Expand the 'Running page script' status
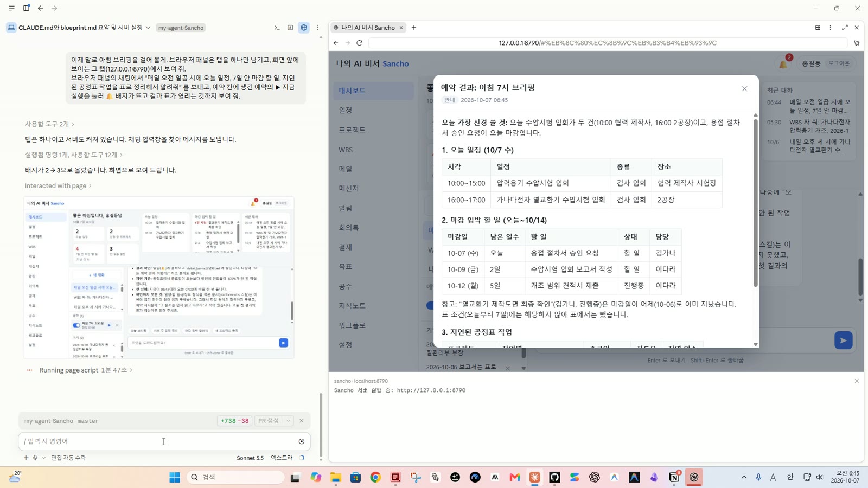The height and width of the screenshot is (488, 868). click(86, 370)
